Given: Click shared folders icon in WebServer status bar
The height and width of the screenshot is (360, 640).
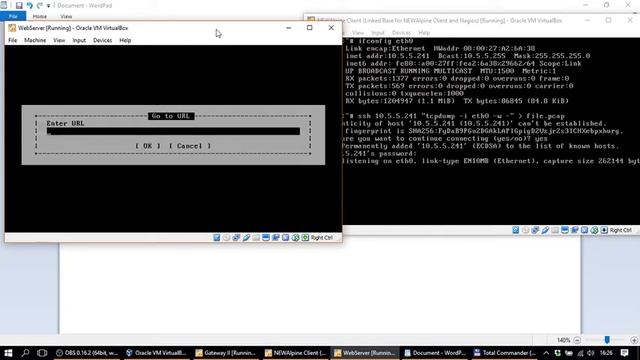Looking at the screenshot, I should tap(256, 238).
